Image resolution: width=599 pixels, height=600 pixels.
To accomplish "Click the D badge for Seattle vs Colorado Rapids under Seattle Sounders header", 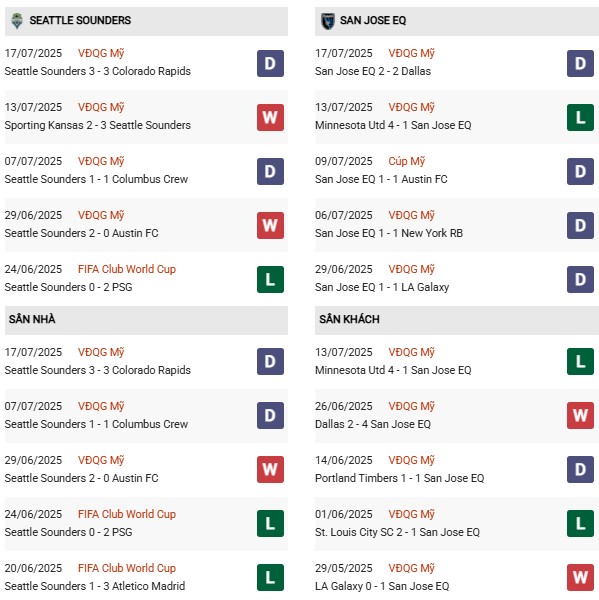I will 270,64.
